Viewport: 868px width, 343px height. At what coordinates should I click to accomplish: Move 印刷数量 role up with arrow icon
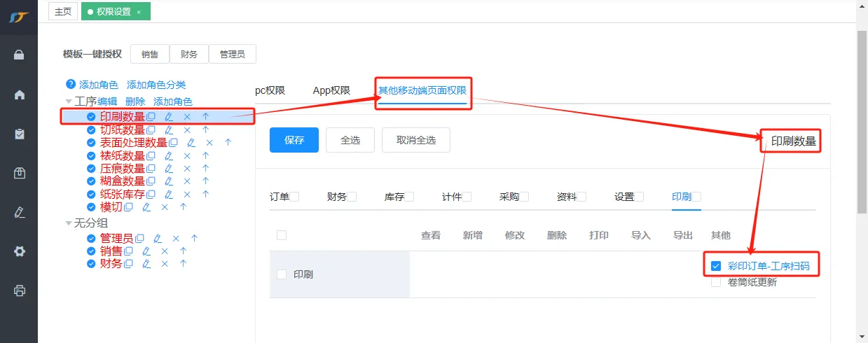click(x=205, y=117)
